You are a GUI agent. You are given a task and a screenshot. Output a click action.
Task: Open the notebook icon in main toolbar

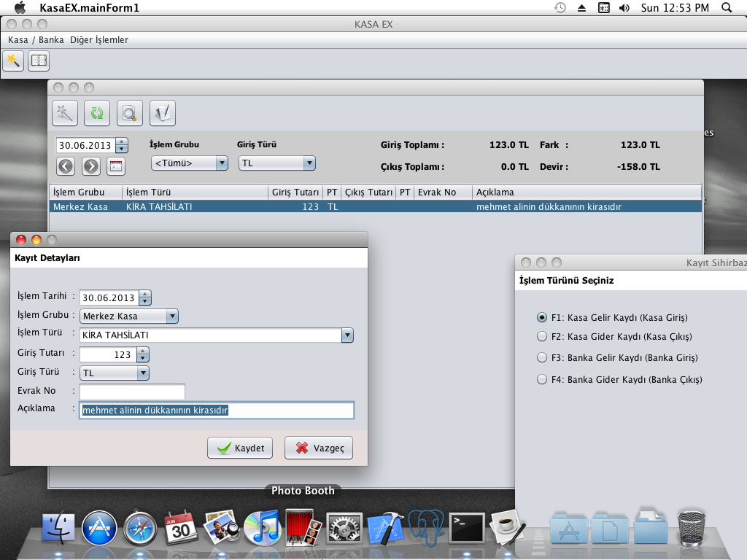click(38, 61)
